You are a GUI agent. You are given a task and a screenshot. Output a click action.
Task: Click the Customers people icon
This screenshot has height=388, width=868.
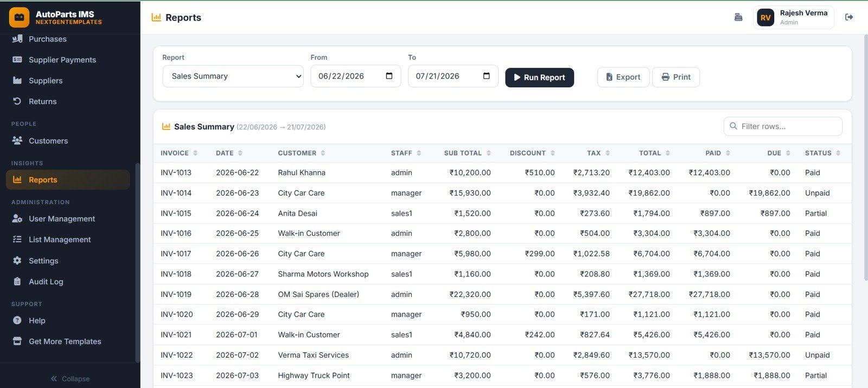tap(17, 141)
